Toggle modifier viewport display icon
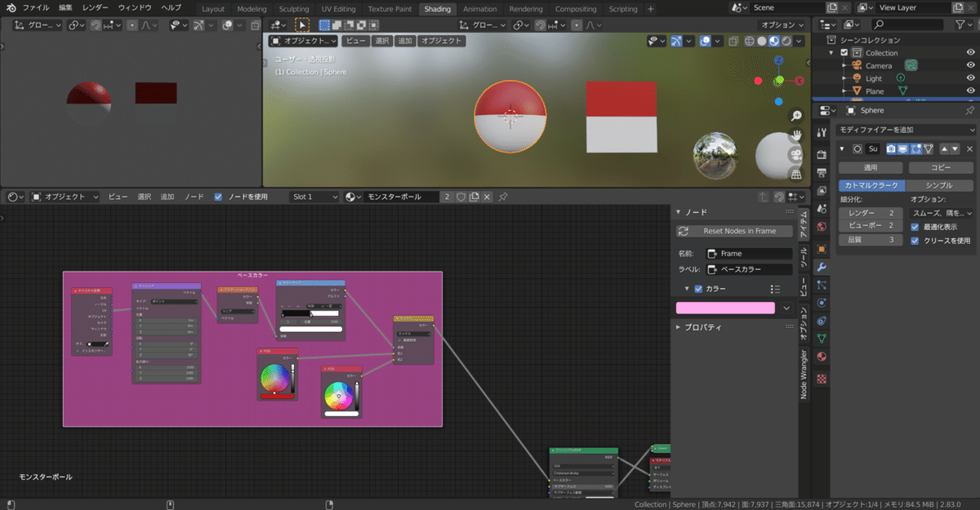Screen dimensions: 980x510 coord(903,149)
